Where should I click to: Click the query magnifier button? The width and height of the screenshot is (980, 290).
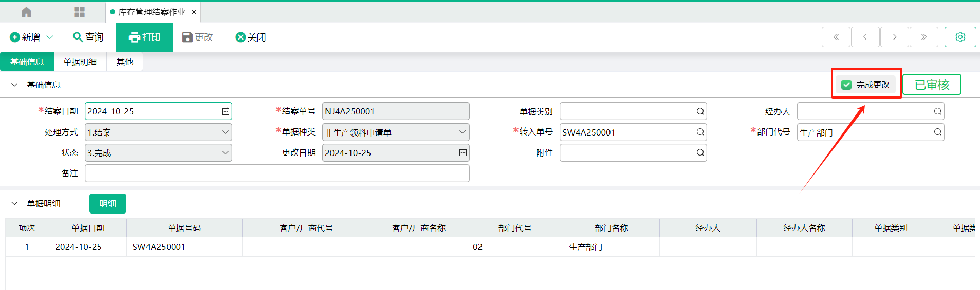coord(88,37)
